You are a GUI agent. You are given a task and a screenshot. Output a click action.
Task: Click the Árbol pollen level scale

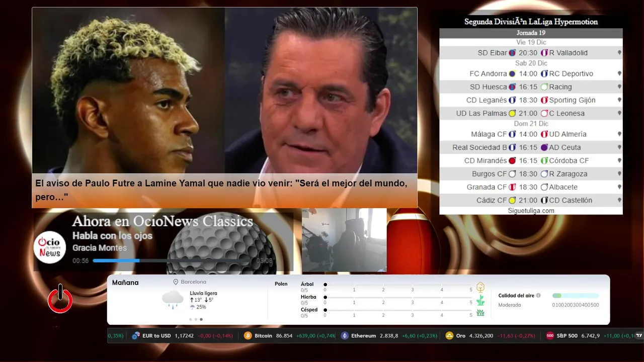[x=398, y=285]
